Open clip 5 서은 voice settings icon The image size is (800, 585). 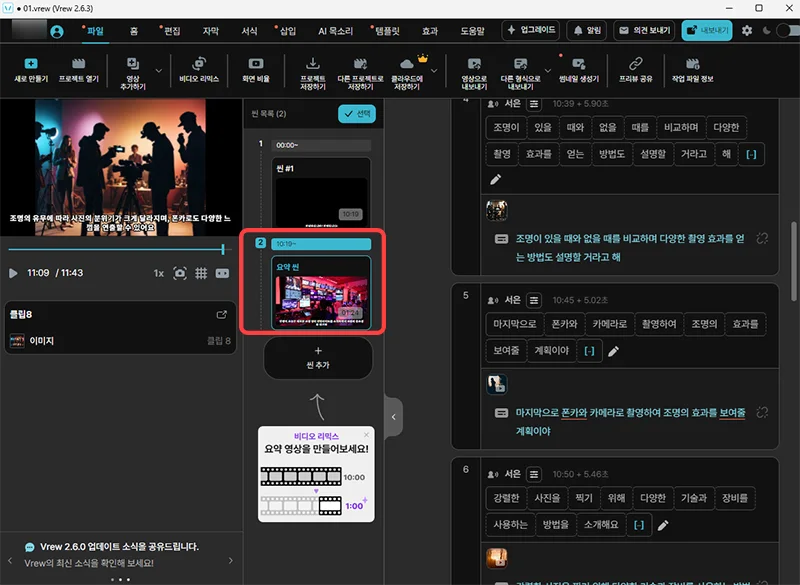point(534,300)
